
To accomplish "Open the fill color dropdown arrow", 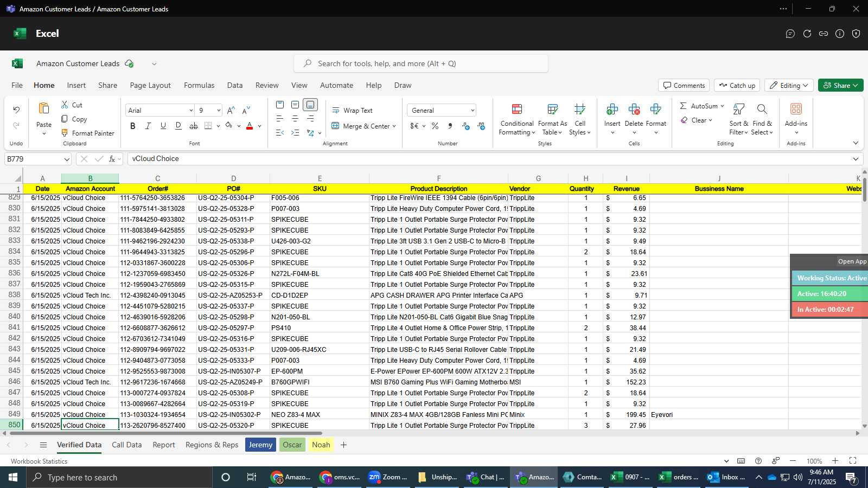I will pyautogui.click(x=239, y=126).
